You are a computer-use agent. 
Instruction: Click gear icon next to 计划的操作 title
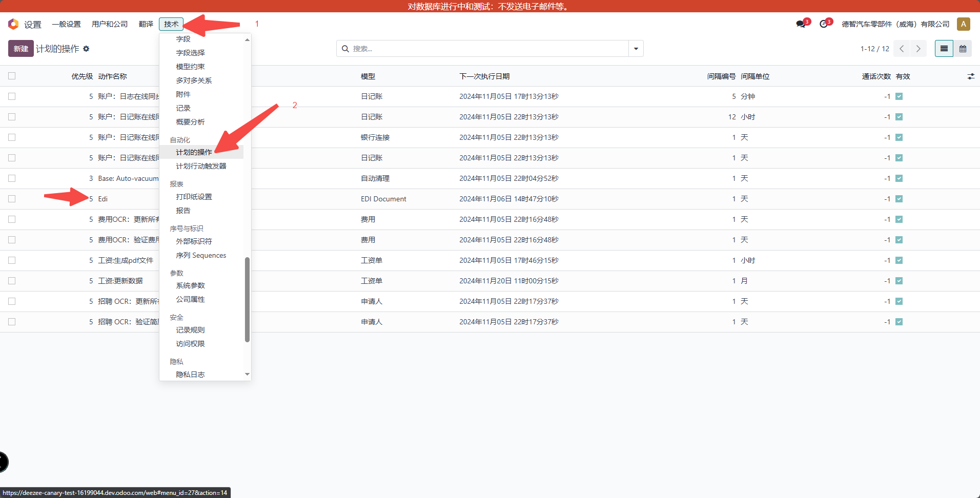[86, 49]
